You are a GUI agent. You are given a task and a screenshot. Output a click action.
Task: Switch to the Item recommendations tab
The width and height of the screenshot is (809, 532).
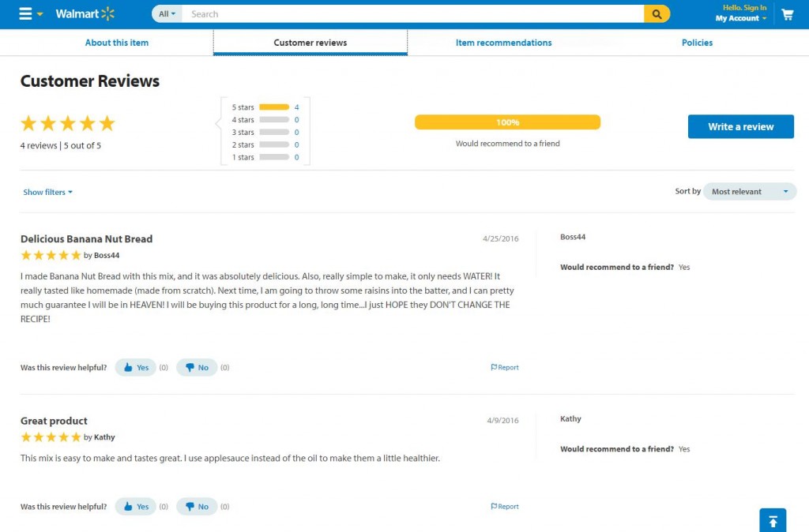(503, 42)
